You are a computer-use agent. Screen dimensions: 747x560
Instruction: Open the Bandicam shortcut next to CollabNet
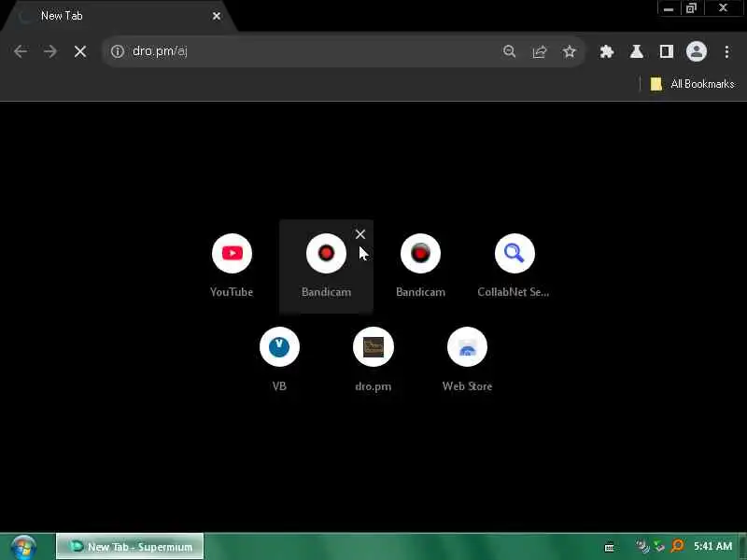point(421,266)
